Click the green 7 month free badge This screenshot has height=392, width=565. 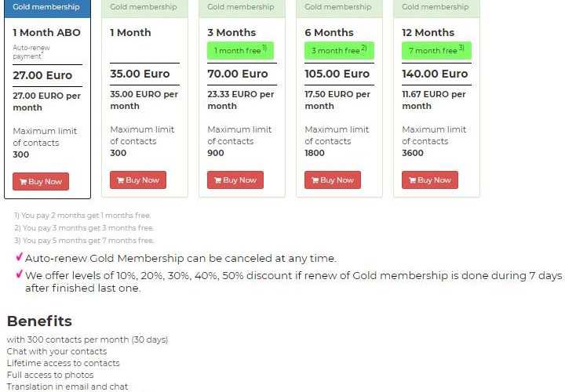pos(436,50)
